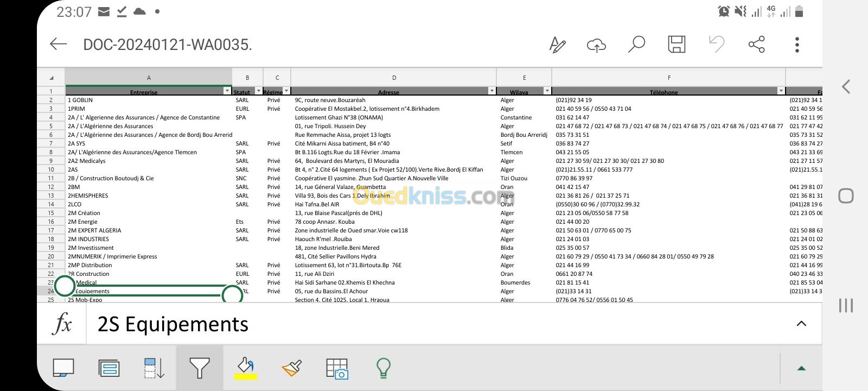This screenshot has width=868, height=391.
Task: Open the Adresse column filter dropdown
Action: point(492,91)
